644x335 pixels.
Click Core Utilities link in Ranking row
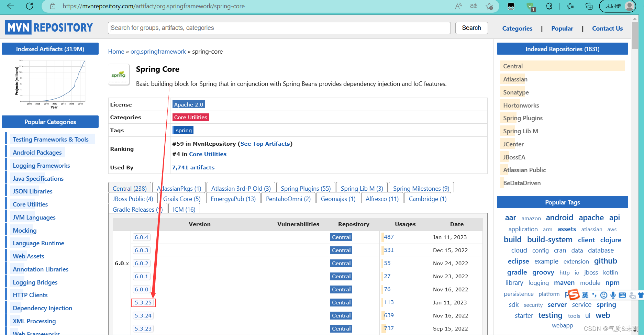(208, 154)
